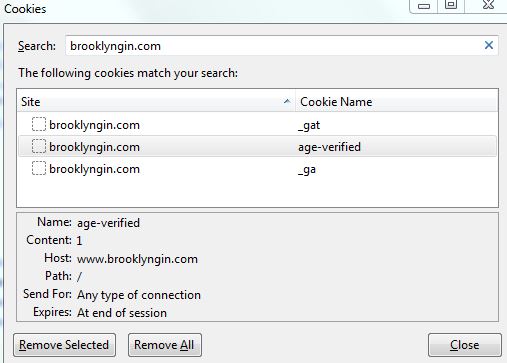Click Remove All button
The image size is (507, 363).
tap(165, 345)
